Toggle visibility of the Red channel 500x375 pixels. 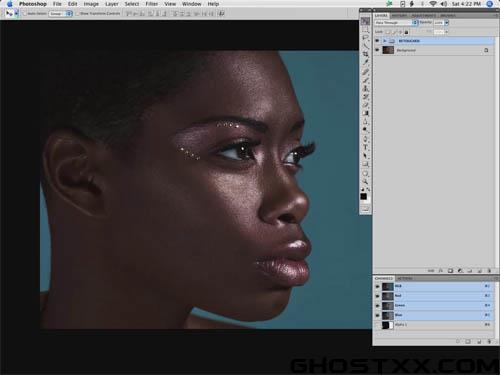(378, 296)
